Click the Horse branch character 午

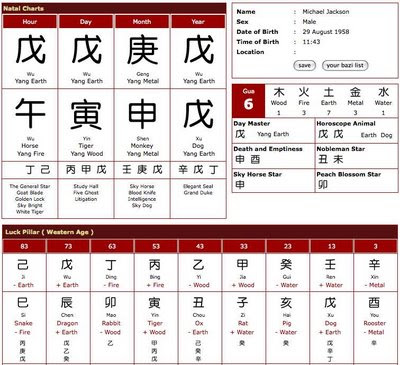(x=30, y=113)
